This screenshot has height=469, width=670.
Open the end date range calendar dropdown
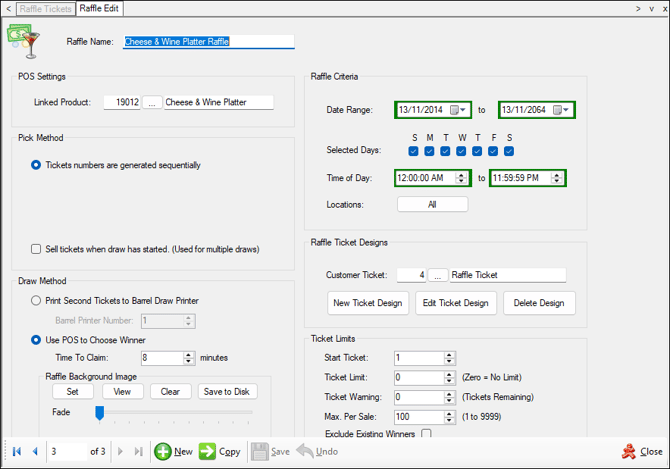562,110
